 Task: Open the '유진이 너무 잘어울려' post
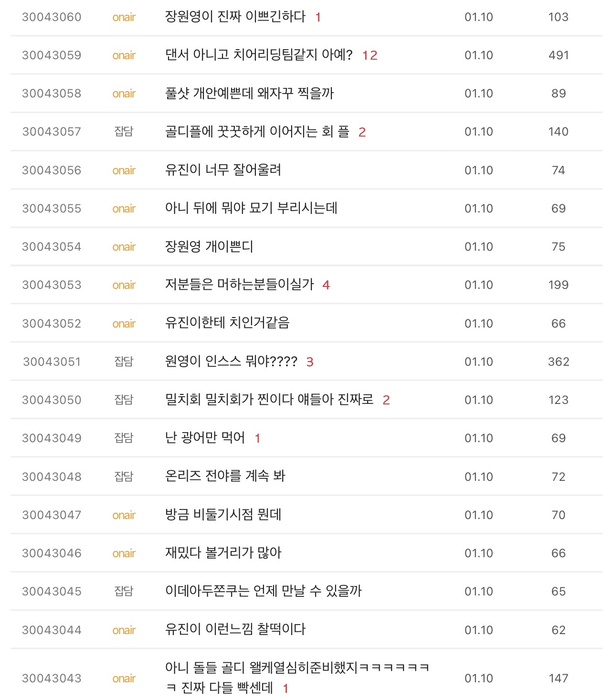223,170
